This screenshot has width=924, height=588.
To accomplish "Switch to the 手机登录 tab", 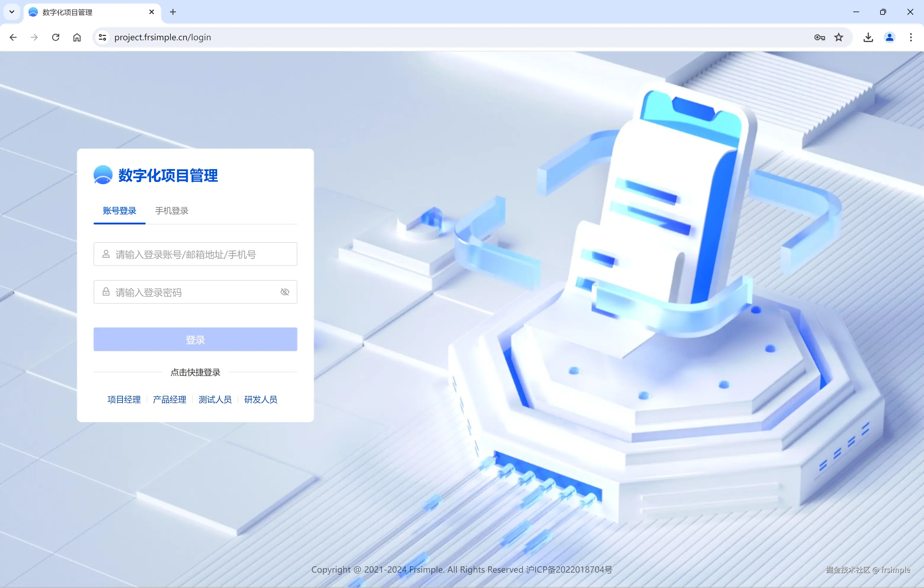I will 171,211.
